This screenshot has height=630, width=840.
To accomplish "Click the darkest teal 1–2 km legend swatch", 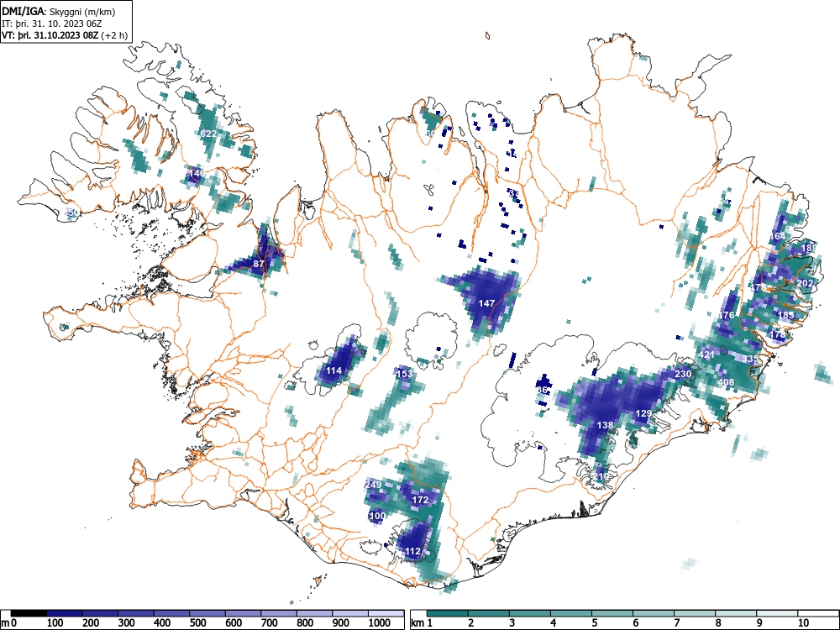I will (448, 613).
